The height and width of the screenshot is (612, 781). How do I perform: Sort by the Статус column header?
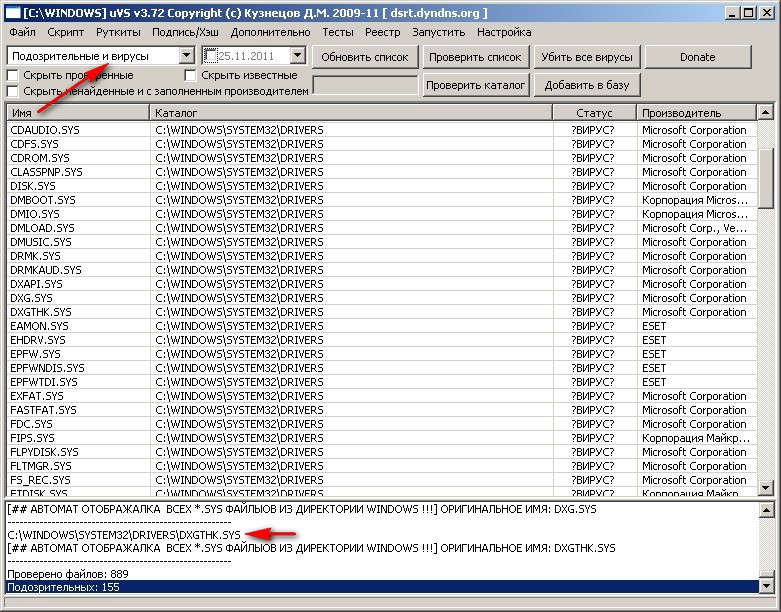(595, 113)
